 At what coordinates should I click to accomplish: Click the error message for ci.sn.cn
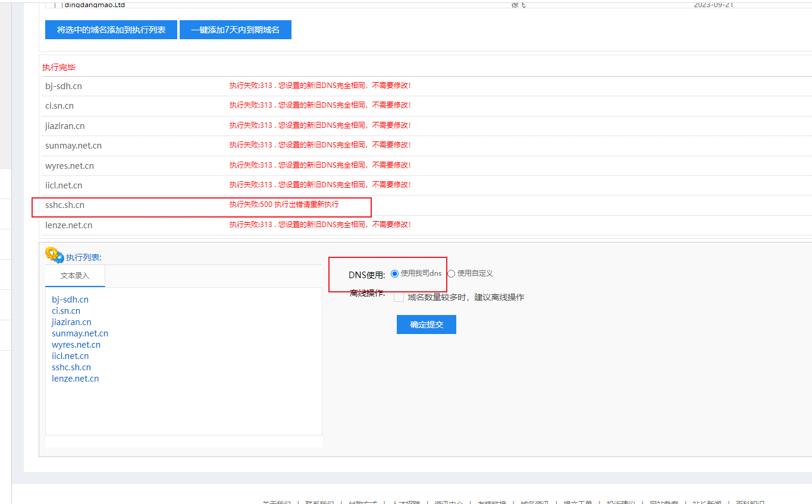click(x=320, y=105)
